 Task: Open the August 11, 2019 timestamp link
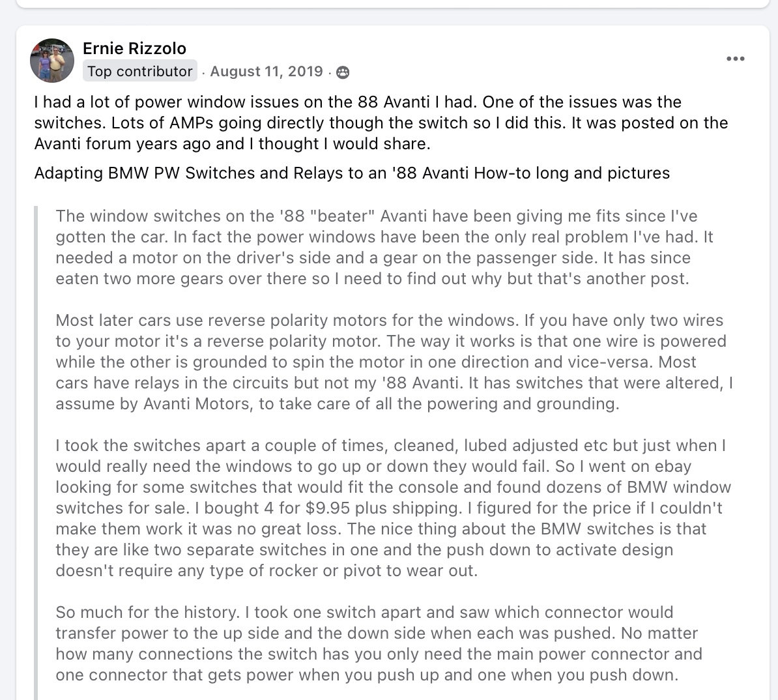click(x=267, y=72)
